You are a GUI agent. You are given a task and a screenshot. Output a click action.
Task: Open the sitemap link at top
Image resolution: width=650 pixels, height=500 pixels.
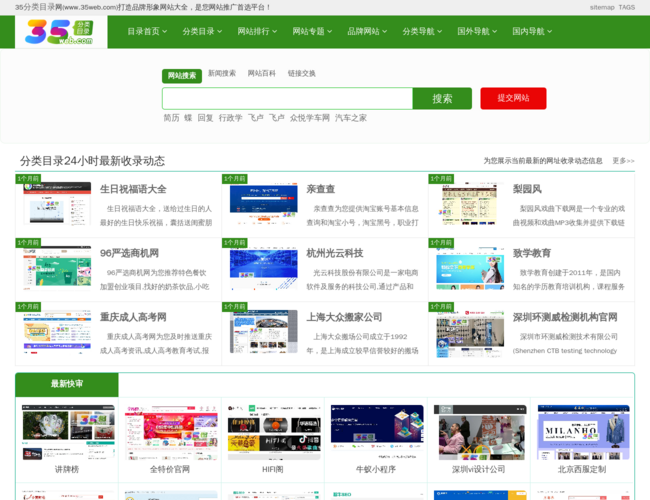pyautogui.click(x=602, y=7)
